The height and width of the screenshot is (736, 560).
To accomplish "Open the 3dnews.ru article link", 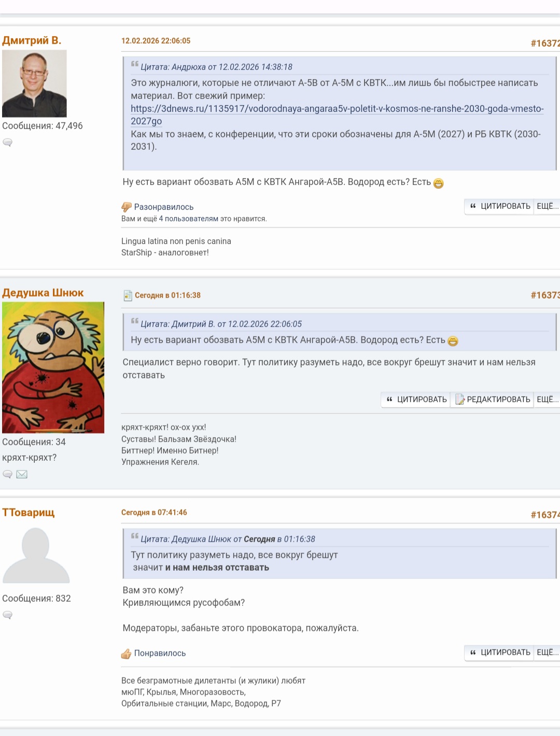I will coord(337,115).
